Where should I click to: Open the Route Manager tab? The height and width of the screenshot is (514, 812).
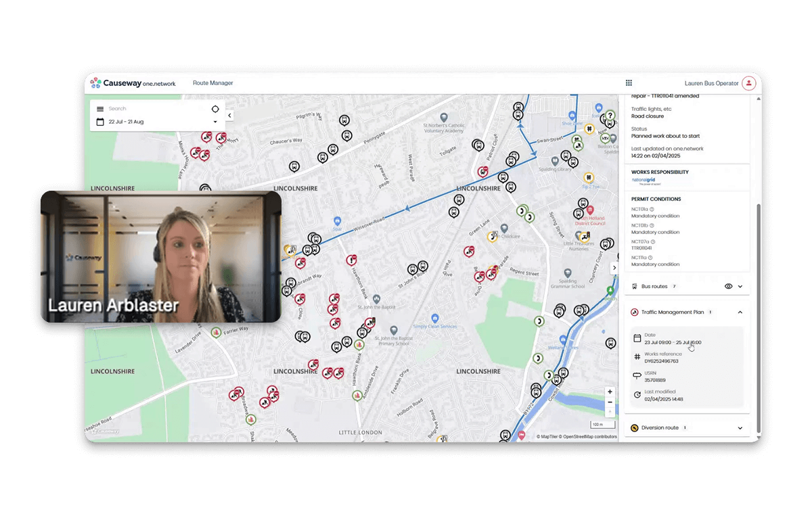pyautogui.click(x=212, y=83)
